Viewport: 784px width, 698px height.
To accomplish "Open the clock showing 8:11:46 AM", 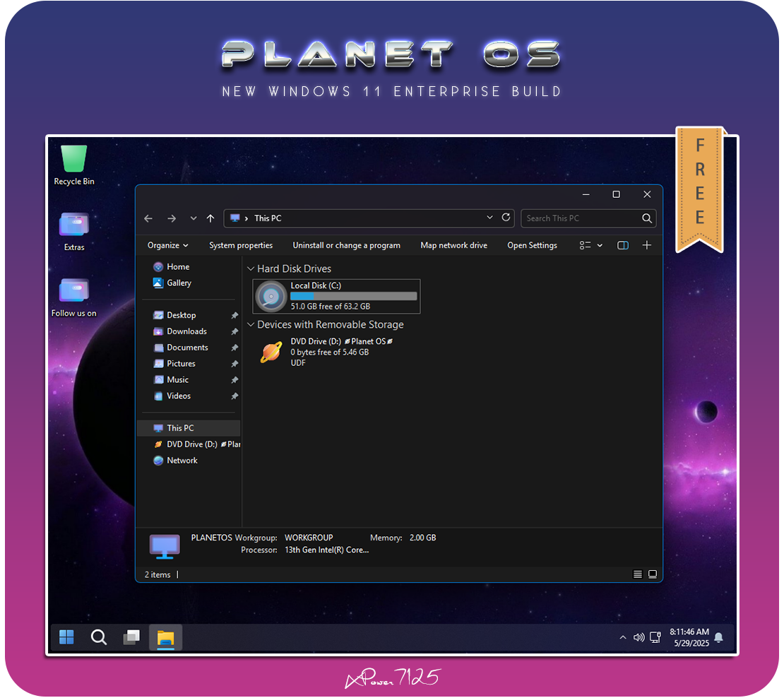I will coord(690,637).
